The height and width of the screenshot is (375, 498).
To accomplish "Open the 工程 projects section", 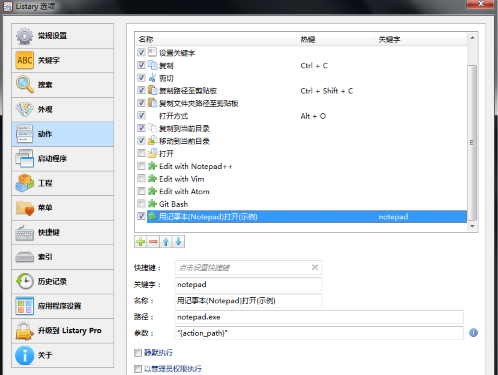I will point(63,183).
